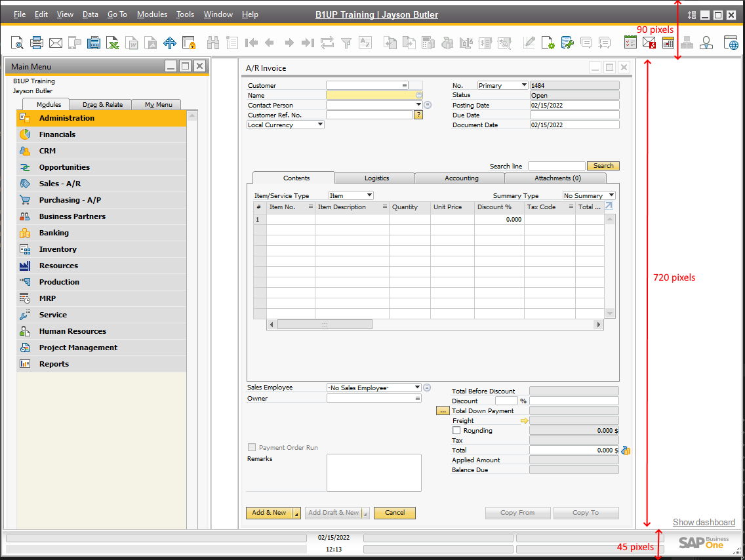Click the Add & New button
Image resolution: width=745 pixels, height=560 pixels.
tap(269, 513)
